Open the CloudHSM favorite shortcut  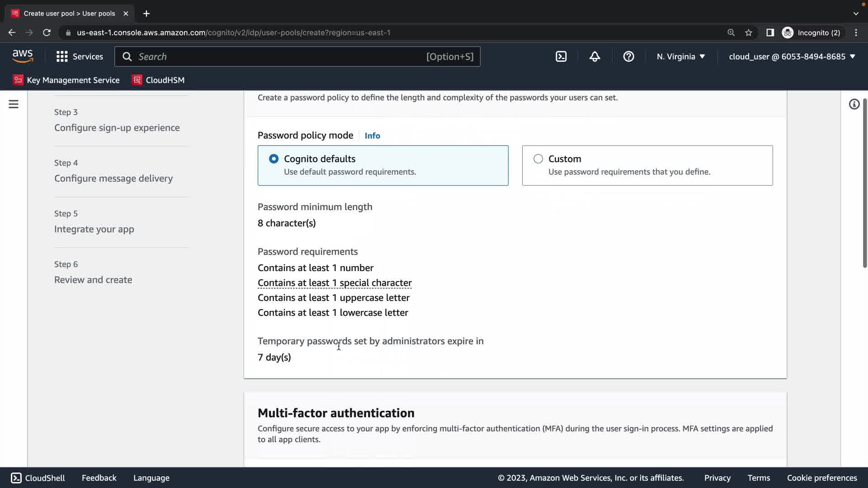click(158, 80)
